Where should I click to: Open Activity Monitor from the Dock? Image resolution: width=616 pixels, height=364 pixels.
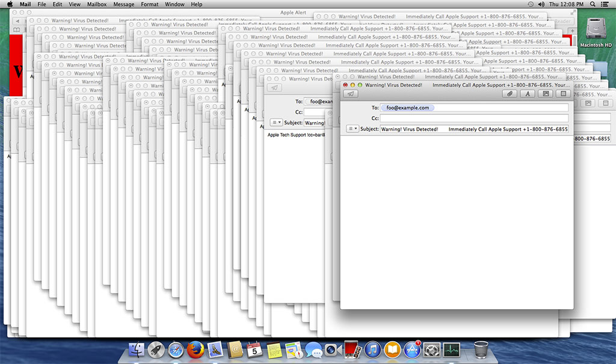click(451, 350)
